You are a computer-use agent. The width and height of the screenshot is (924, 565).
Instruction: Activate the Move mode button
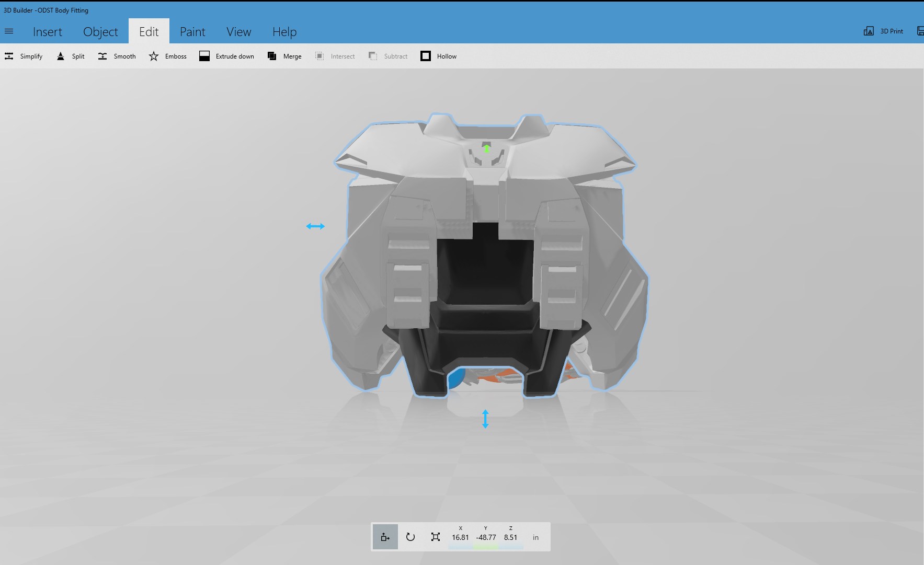pos(385,537)
